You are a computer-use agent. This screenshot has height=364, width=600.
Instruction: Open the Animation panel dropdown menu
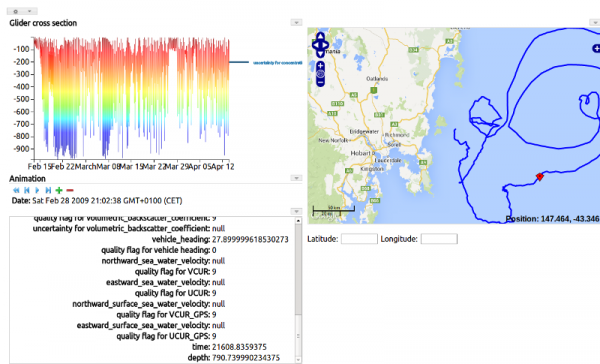point(296,178)
